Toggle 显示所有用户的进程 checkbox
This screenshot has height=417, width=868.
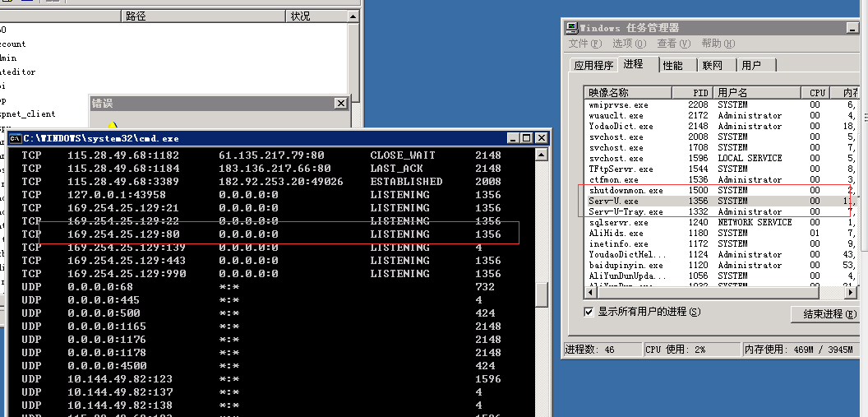589,312
